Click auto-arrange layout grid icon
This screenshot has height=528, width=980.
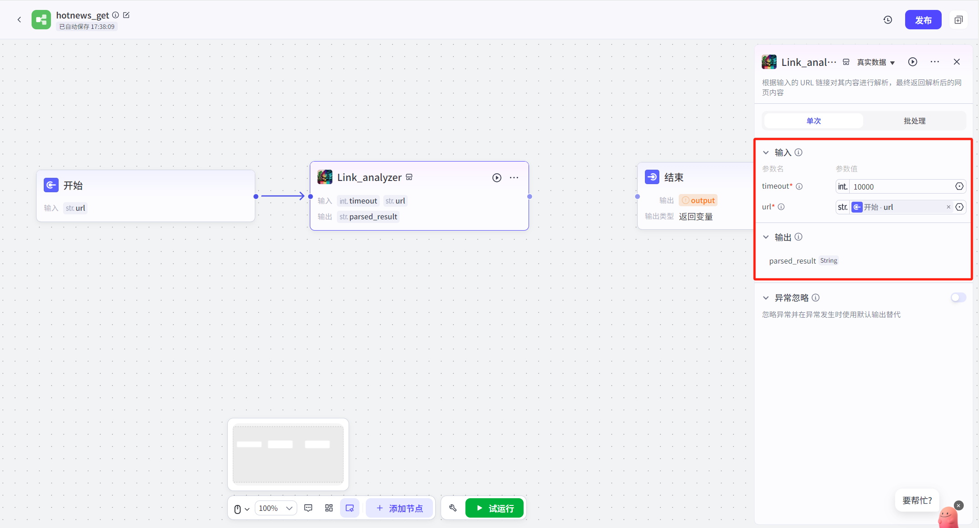tap(329, 508)
